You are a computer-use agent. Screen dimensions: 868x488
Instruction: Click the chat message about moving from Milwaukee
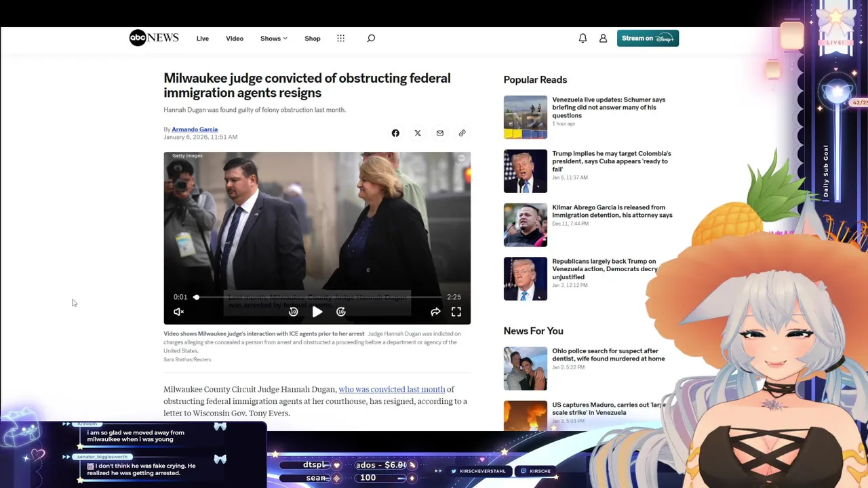tap(136, 436)
